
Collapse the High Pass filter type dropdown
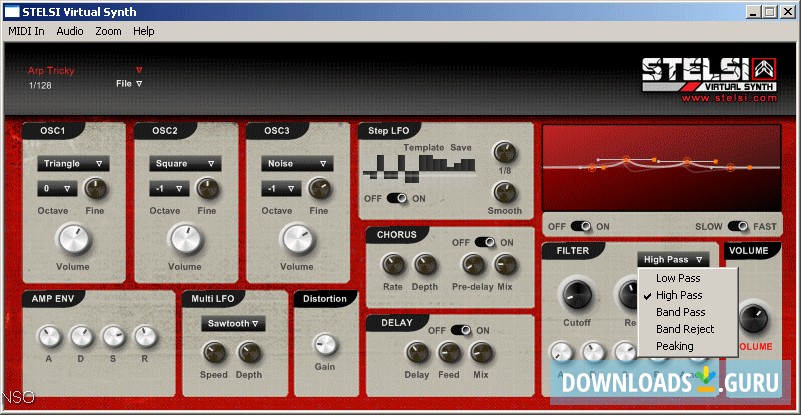point(673,260)
